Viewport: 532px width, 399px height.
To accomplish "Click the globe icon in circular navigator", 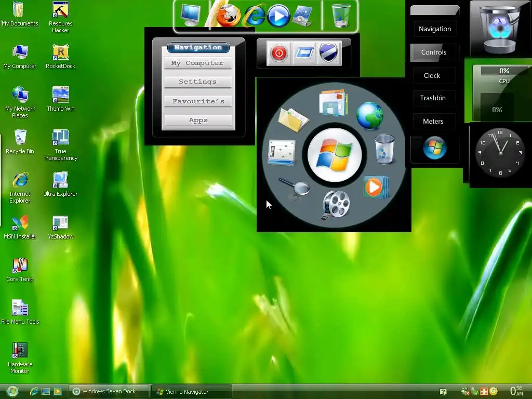I will 370,116.
